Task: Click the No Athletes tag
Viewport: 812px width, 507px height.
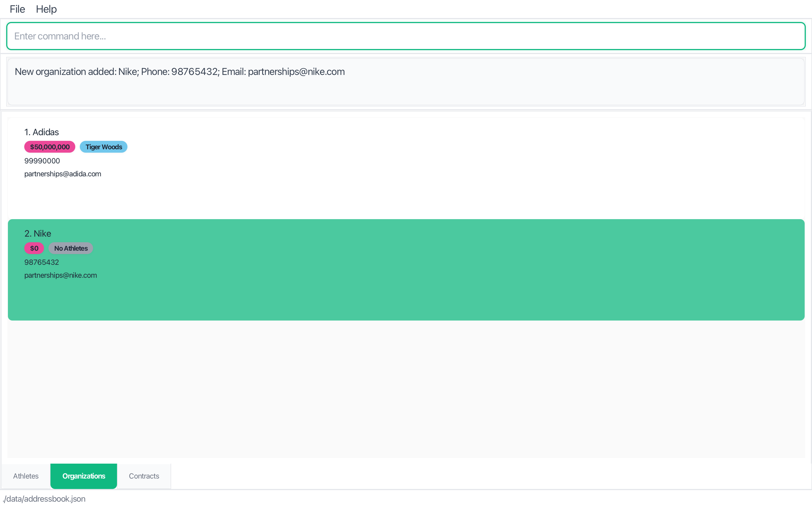Action: point(71,248)
